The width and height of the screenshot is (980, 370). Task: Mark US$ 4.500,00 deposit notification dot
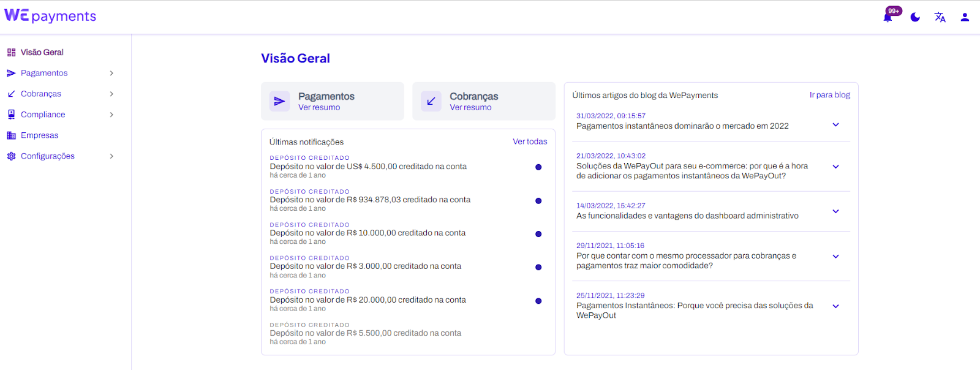[x=538, y=167]
